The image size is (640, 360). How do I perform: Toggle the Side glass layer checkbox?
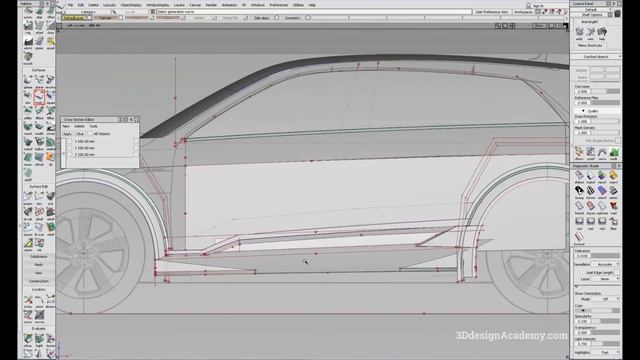pyautogui.click(x=277, y=18)
